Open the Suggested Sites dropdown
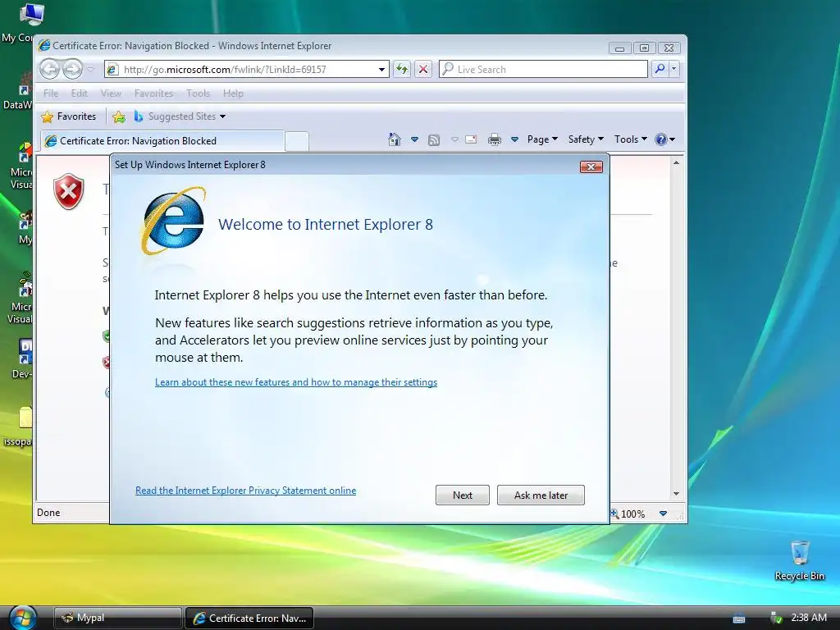 point(180,116)
